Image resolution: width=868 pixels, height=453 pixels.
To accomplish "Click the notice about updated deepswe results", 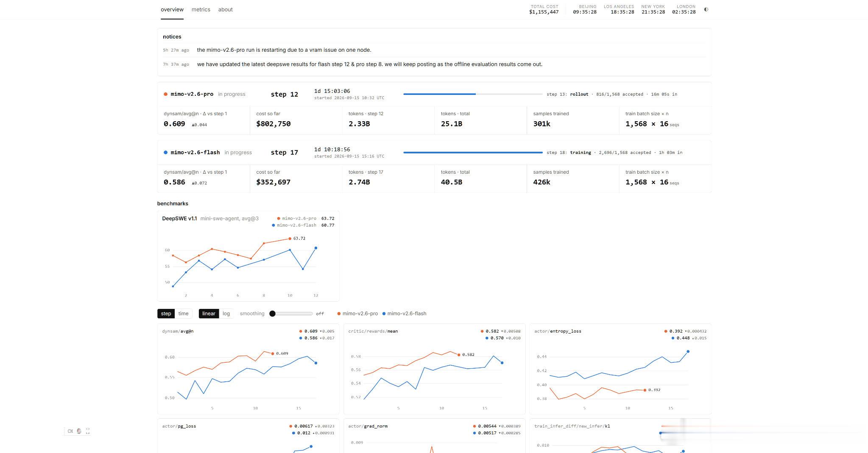I will click(370, 64).
